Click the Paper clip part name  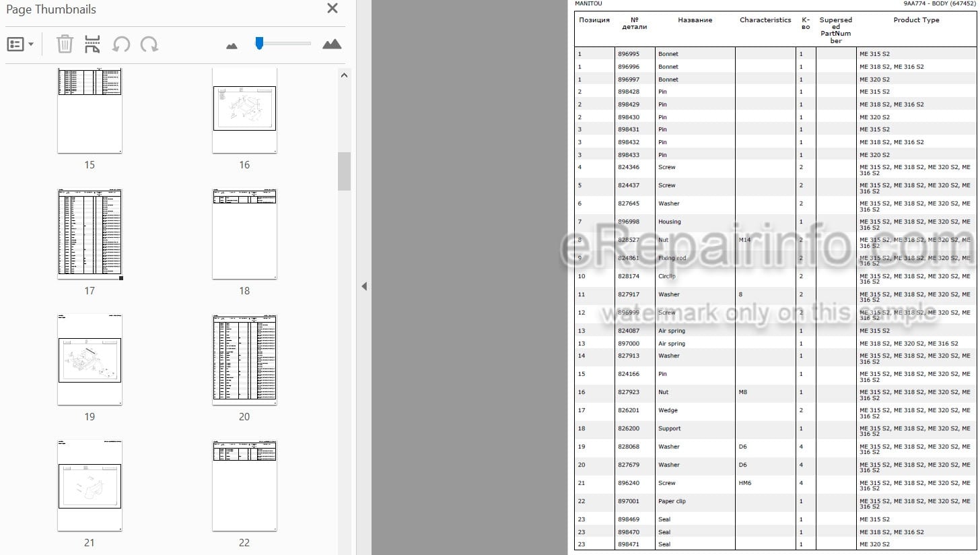pos(672,501)
